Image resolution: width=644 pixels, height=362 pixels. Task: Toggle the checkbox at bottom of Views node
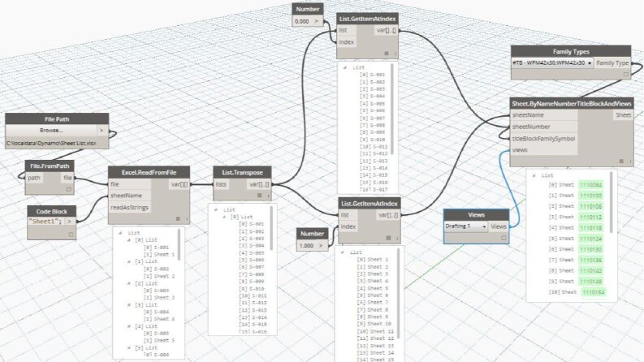tap(504, 238)
